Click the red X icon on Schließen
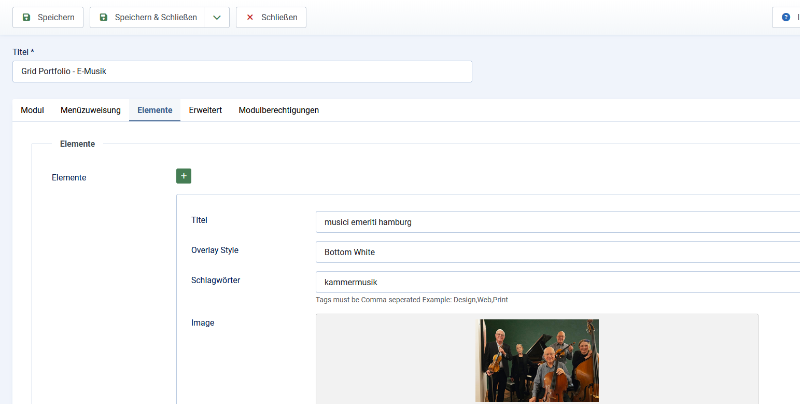 [250, 17]
